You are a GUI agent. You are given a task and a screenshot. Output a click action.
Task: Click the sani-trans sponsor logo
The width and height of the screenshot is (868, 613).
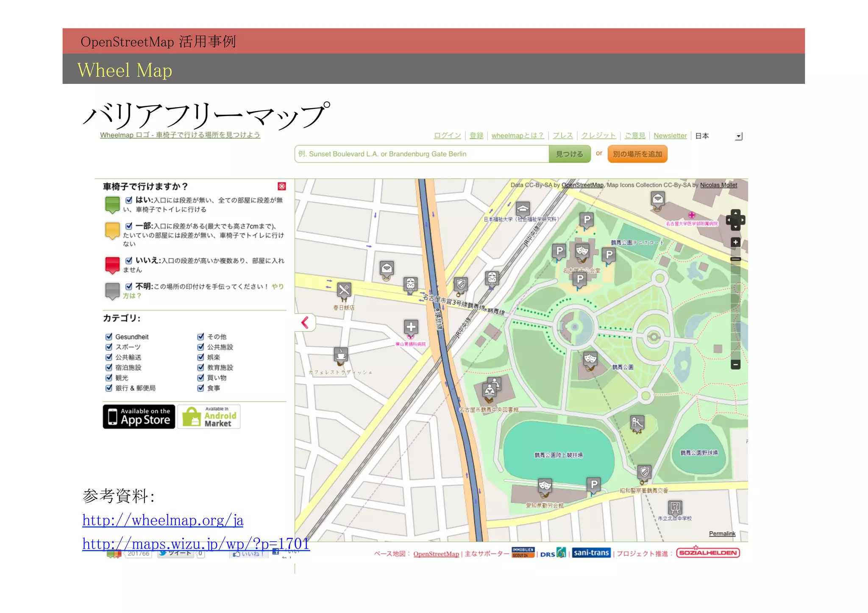pos(591,553)
